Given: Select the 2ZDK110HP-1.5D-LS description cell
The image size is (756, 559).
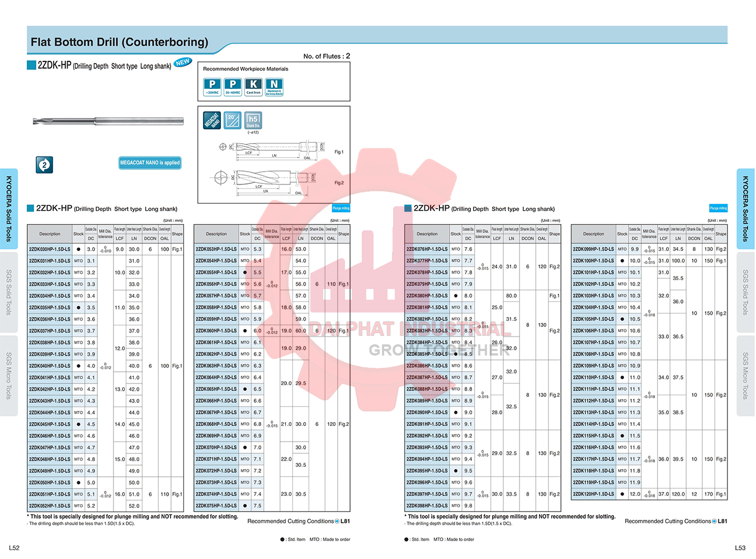Looking at the screenshot, I should coord(593,378).
